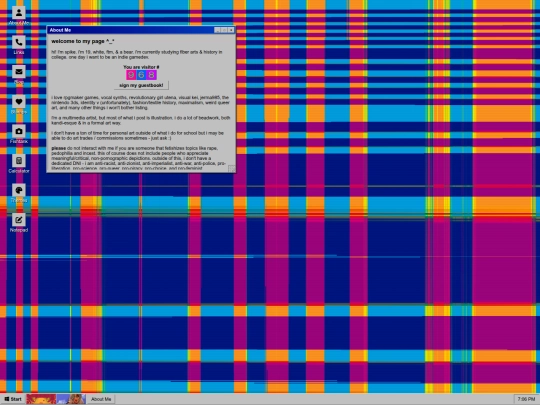The image size is (540, 405).
Task: Maximize the About Me window
Action: [224, 30]
